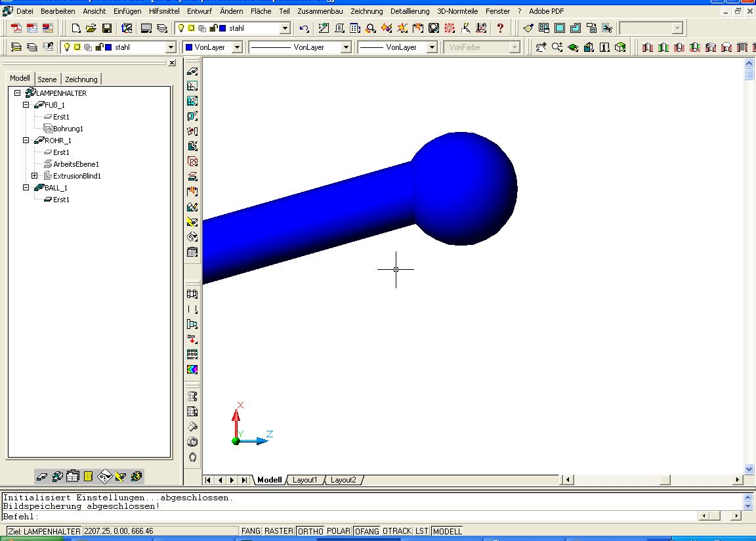The width and height of the screenshot is (756, 541).
Task: Click the Save diskette icon in toolbar
Action: (x=107, y=28)
